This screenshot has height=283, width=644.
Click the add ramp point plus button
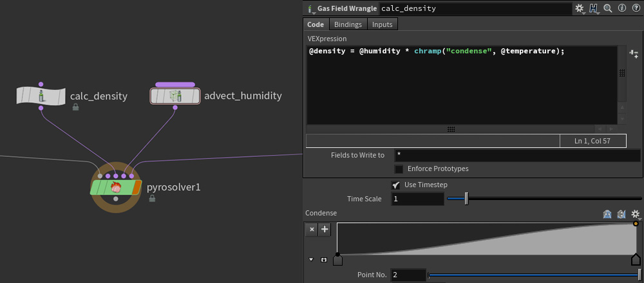pos(325,229)
